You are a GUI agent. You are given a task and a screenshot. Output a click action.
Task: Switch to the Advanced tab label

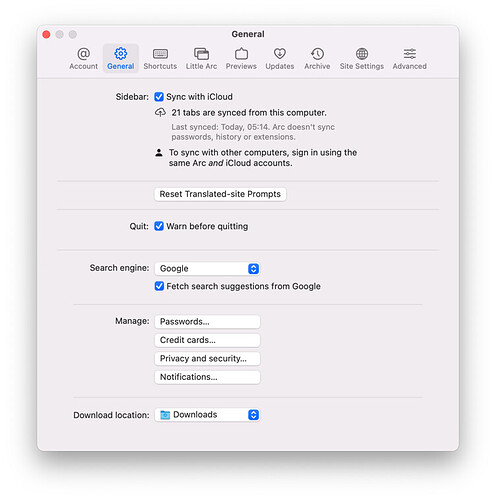point(410,66)
